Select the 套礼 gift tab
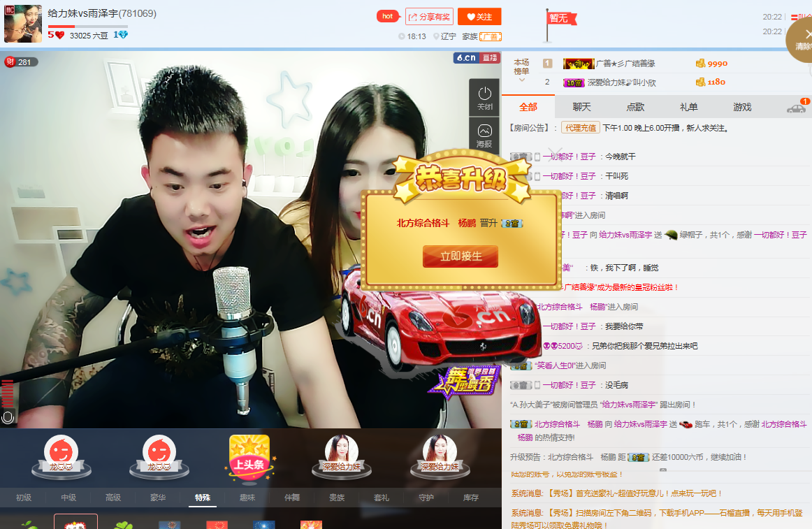Image resolution: width=812 pixels, height=529 pixels. click(x=381, y=498)
